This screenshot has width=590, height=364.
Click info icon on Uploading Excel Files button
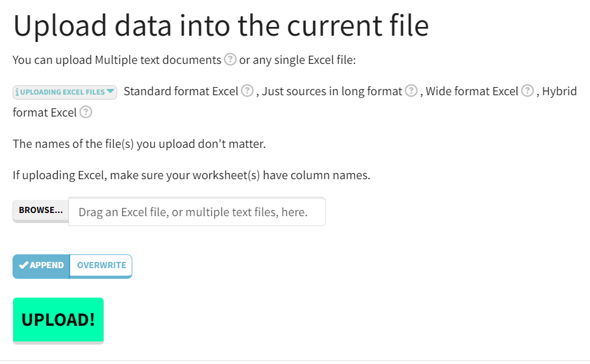pos(16,92)
